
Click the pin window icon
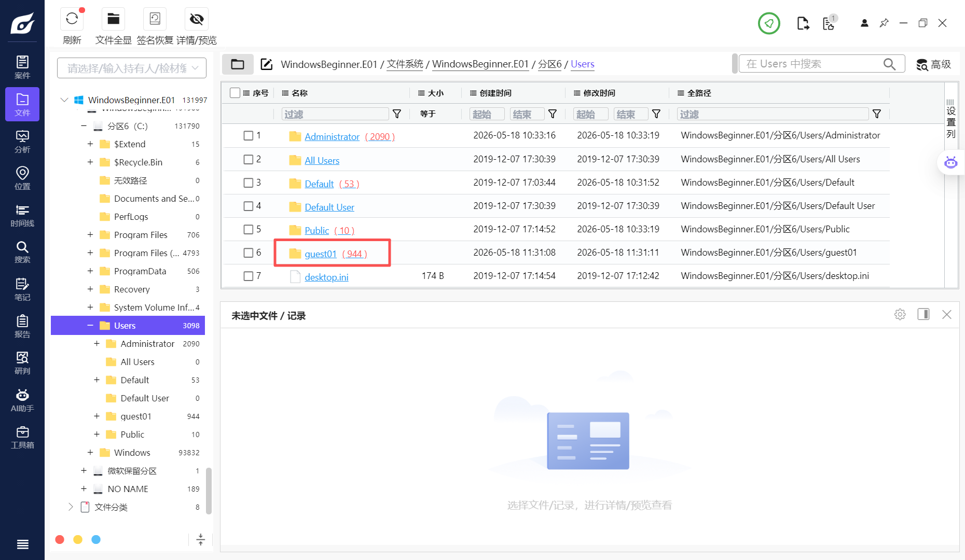pyautogui.click(x=884, y=23)
